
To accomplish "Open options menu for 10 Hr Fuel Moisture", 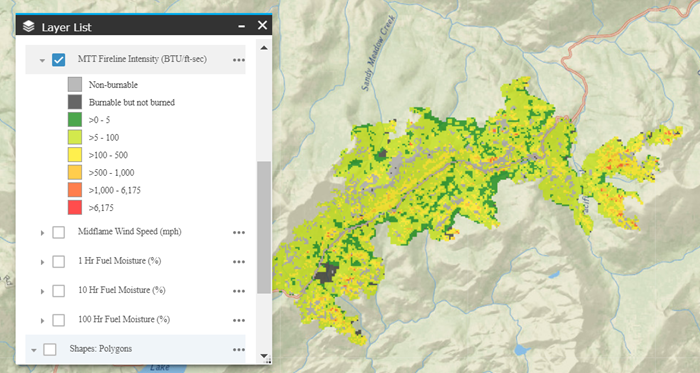I will [239, 291].
